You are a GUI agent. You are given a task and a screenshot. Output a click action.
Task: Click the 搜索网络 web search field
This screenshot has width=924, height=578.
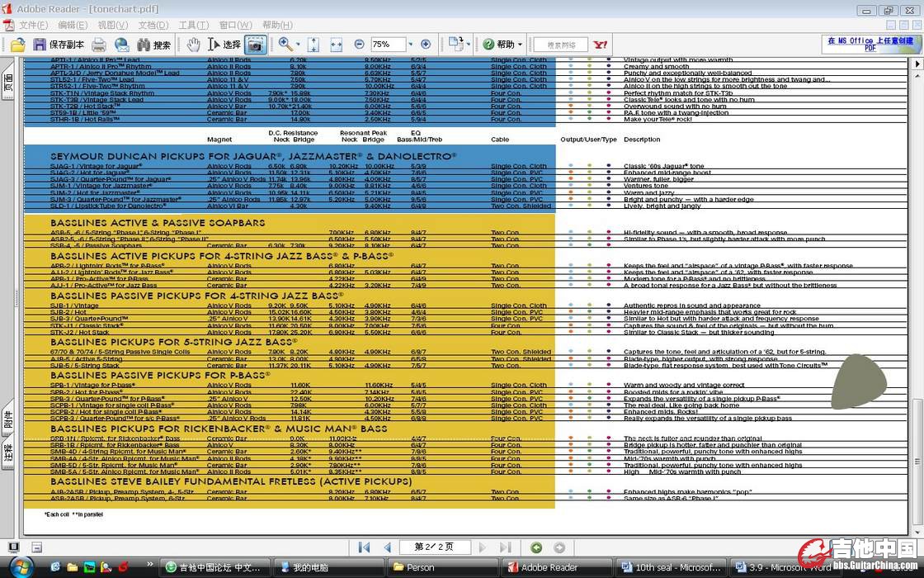click(560, 45)
